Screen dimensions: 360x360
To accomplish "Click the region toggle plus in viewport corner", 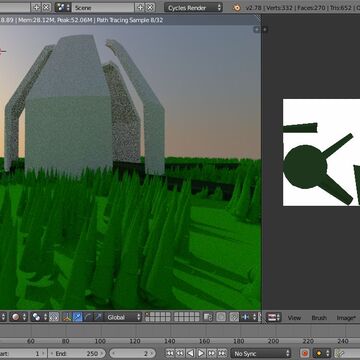I will click(256, 30).
